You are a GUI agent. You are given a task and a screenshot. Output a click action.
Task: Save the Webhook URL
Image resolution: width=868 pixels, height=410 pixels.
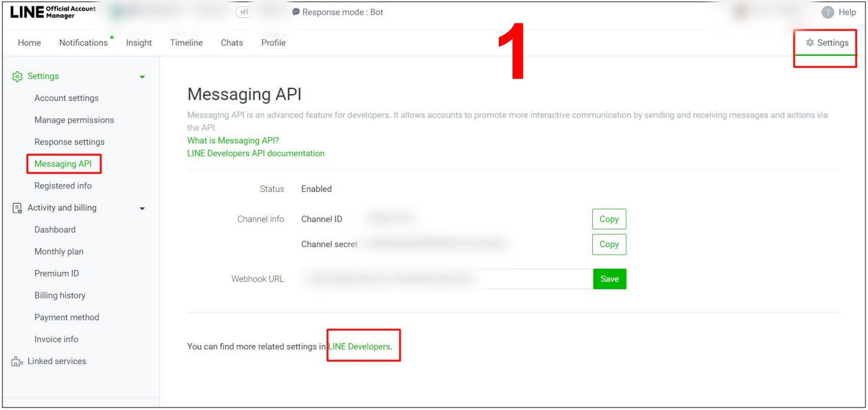click(x=610, y=279)
